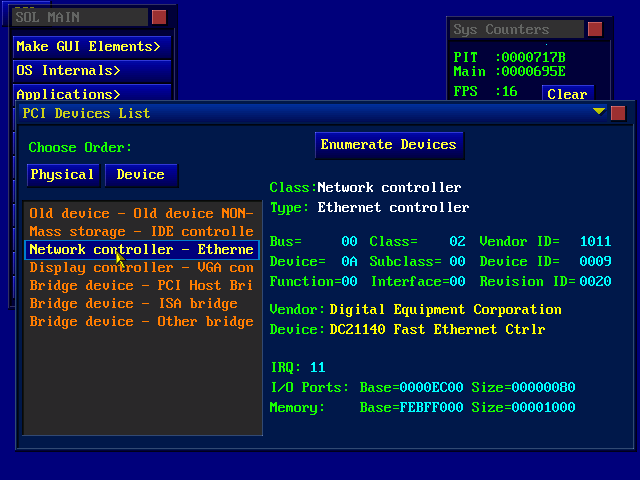Close the PCI Devices List window
Screen dimensions: 640x480
(618, 113)
